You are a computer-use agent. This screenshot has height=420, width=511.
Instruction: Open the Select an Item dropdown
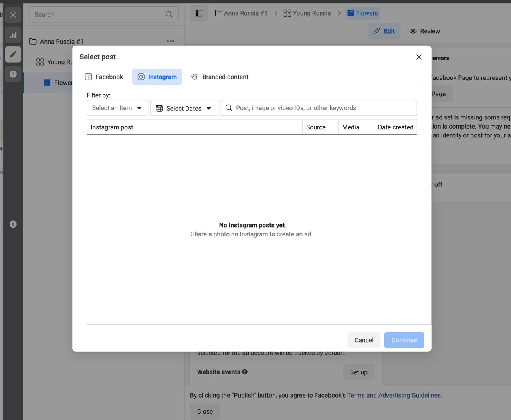click(117, 108)
